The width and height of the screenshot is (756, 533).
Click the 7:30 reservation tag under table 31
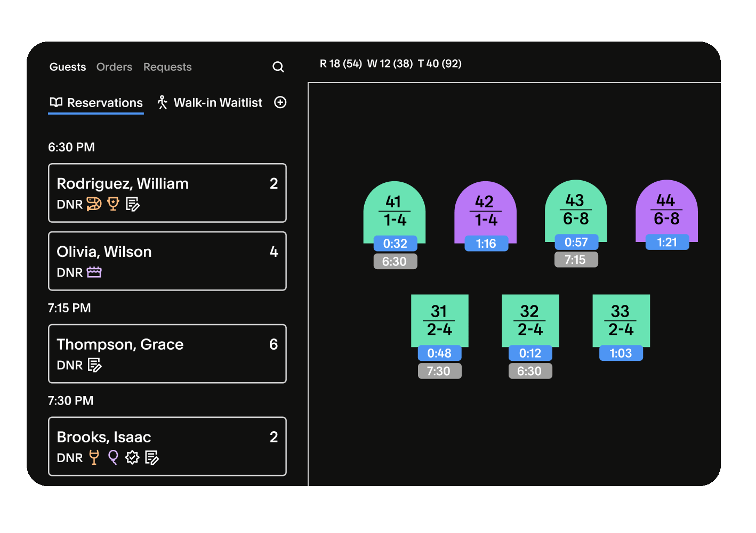click(439, 371)
